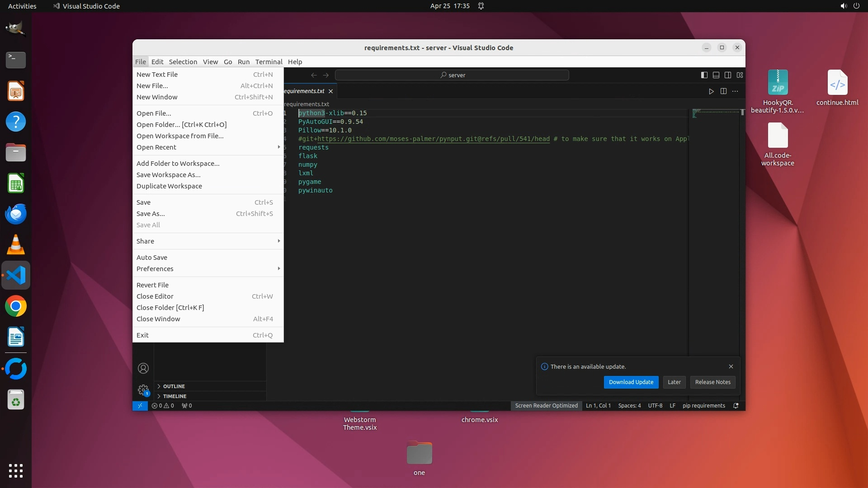The height and width of the screenshot is (488, 868).
Task: Toggle Auto Save in File menu
Action: 152,258
